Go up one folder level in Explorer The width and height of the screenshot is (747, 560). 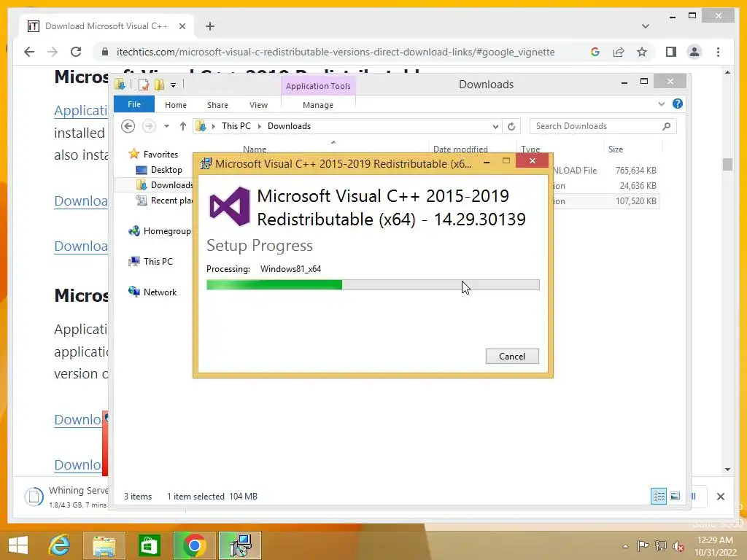tap(183, 126)
